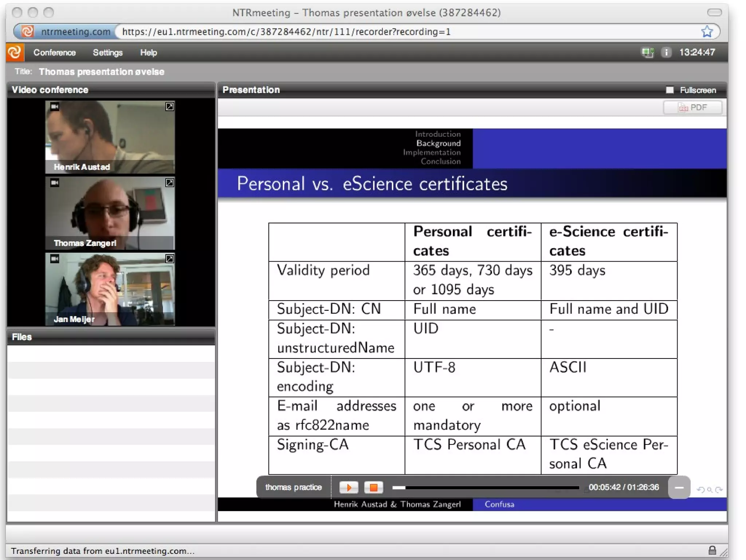Stop playback with the orange square button
The height and width of the screenshot is (560, 746).
373,487
